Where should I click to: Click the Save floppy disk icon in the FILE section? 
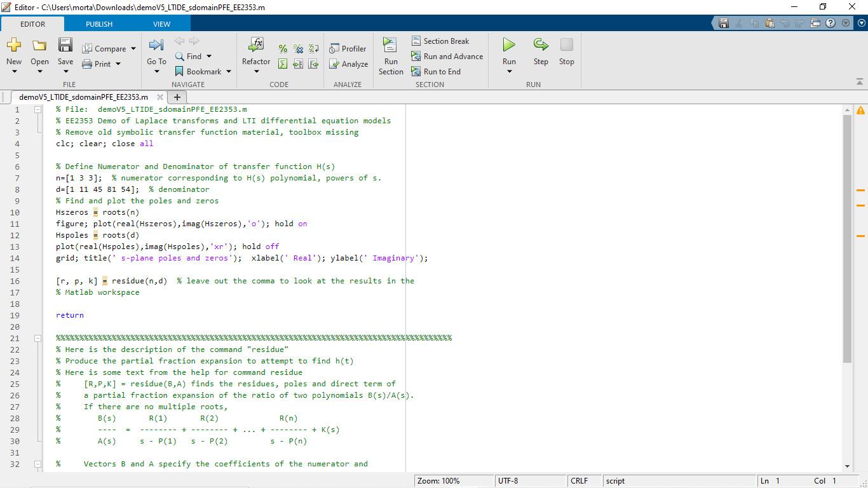[x=65, y=44]
